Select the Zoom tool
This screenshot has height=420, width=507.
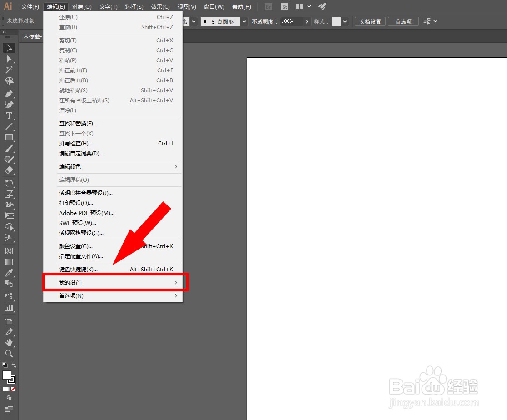[x=9, y=354]
